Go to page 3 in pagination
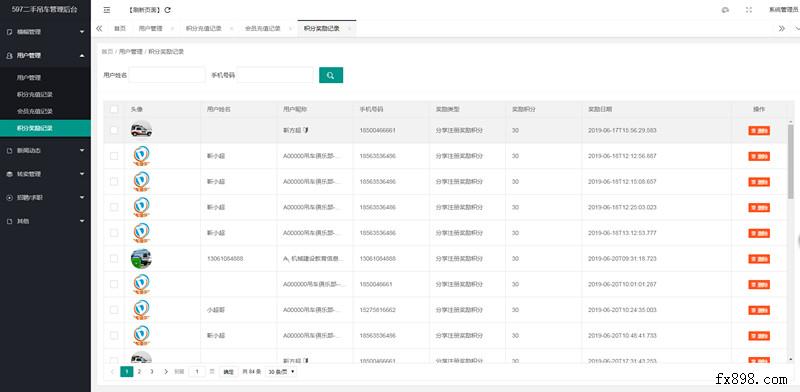The width and height of the screenshot is (800, 392). (152, 372)
